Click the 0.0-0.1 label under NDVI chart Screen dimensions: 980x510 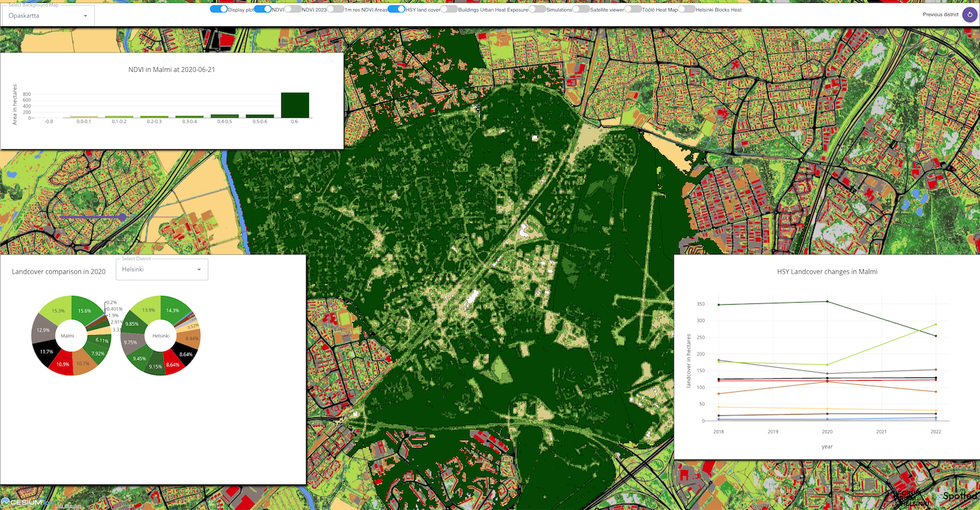84,122
